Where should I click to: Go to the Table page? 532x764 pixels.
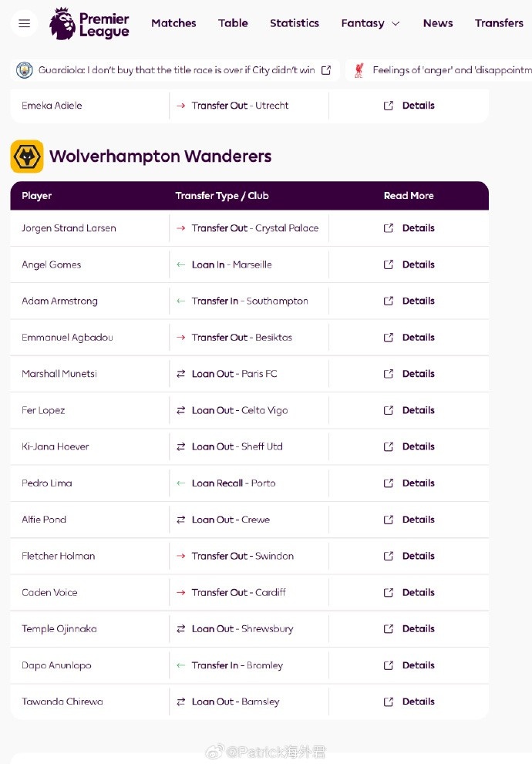click(x=233, y=23)
